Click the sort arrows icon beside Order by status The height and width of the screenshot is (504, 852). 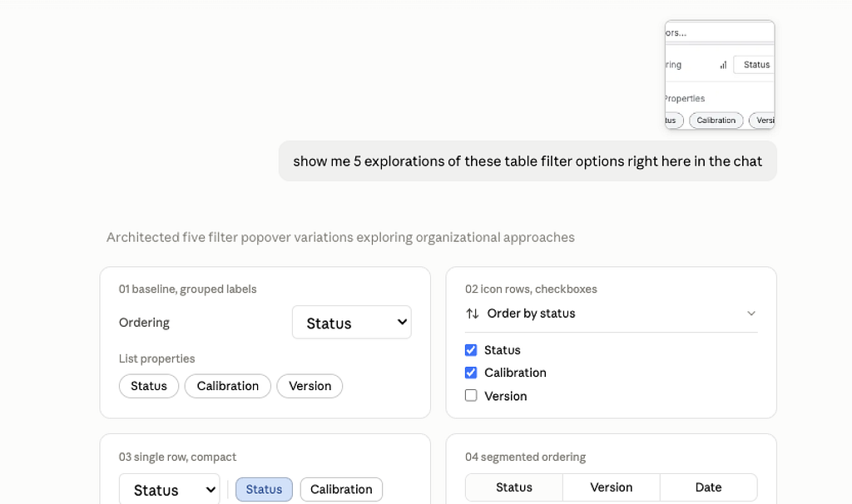(473, 314)
